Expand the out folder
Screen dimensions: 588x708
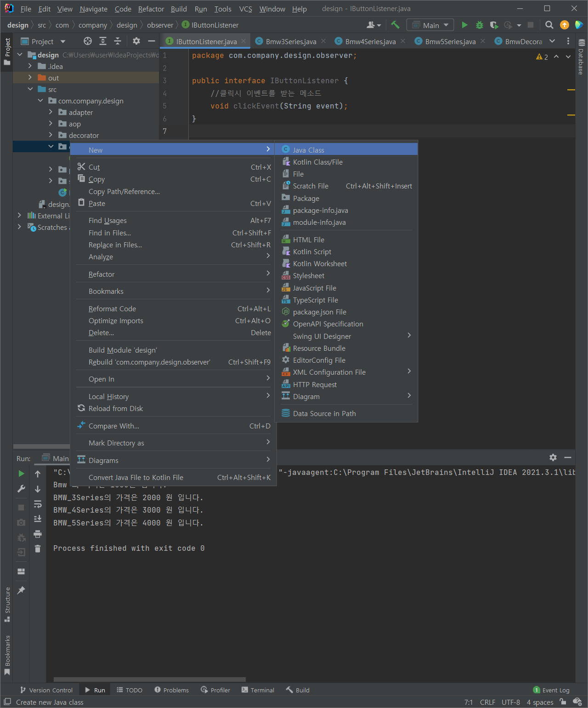coord(30,78)
